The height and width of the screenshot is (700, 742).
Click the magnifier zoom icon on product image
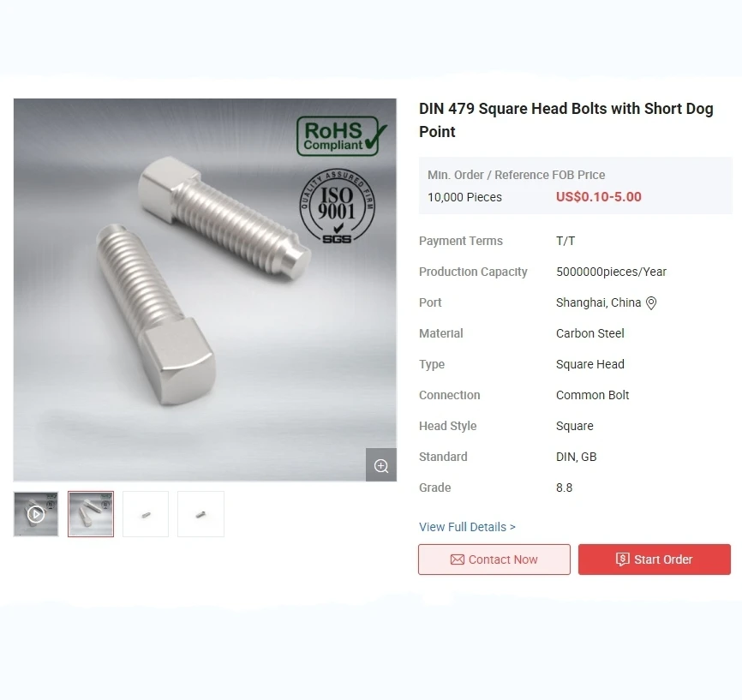(x=381, y=465)
